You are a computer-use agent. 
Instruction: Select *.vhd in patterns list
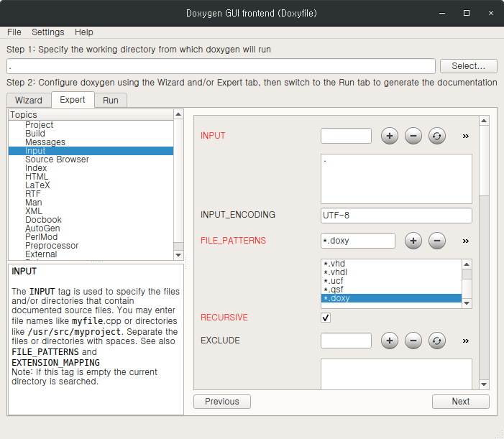tap(392, 264)
